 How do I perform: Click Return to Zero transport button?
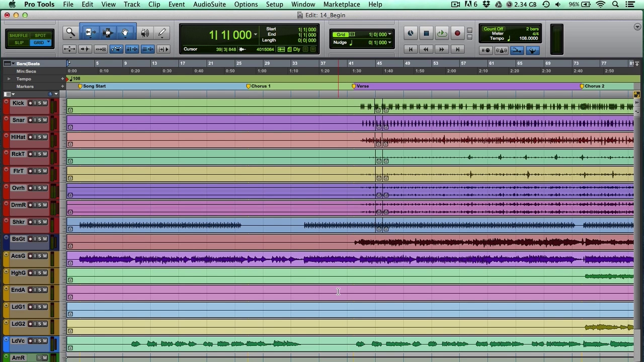point(411,49)
